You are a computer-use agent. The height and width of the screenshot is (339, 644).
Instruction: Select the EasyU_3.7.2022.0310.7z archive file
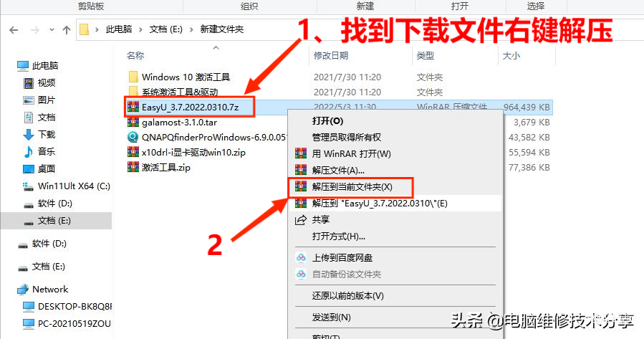tap(190, 108)
